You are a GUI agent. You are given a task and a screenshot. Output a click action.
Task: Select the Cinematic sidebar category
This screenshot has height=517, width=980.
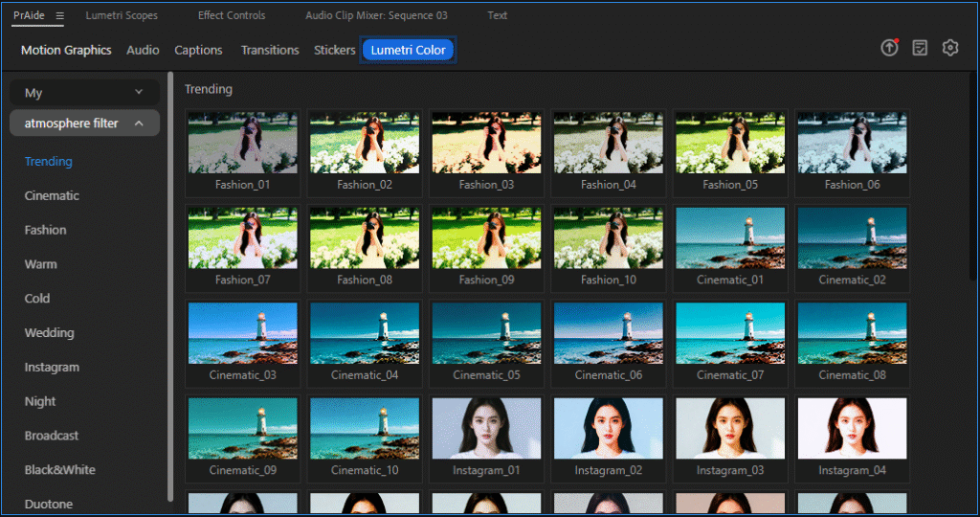pyautogui.click(x=52, y=195)
